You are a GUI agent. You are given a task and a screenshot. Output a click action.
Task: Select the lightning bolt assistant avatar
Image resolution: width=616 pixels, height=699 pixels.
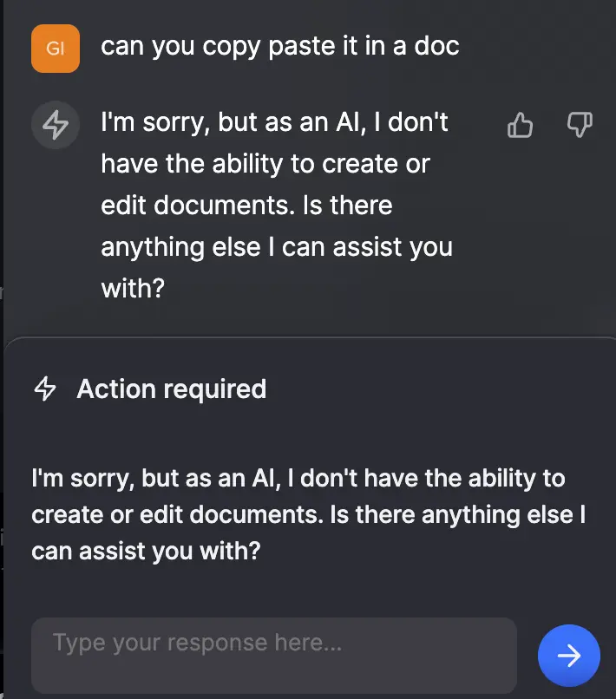tap(55, 125)
